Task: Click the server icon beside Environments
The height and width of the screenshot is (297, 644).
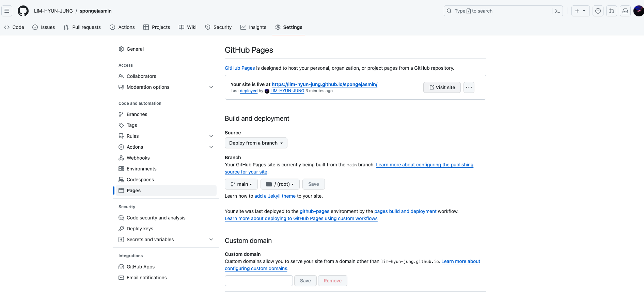Action: coord(121,169)
